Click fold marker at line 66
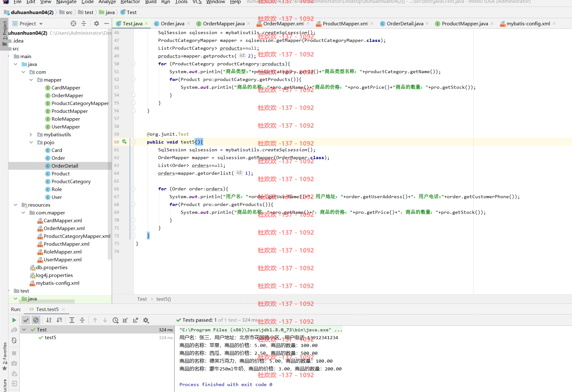 coord(133,189)
